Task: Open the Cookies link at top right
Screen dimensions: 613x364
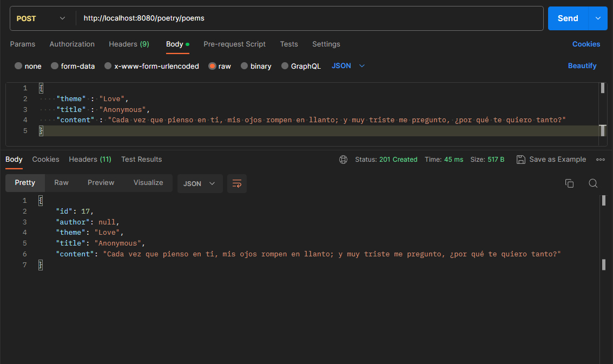Action: [586, 44]
